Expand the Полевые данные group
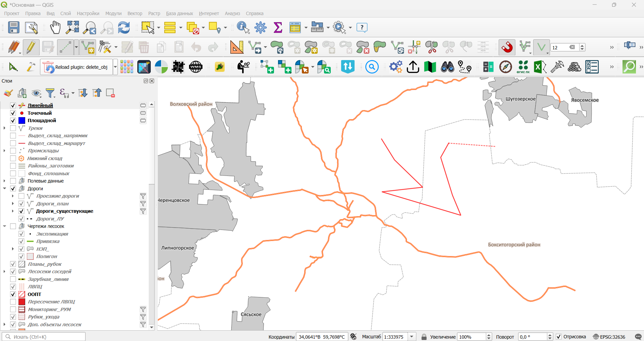644x341 pixels. [4, 181]
